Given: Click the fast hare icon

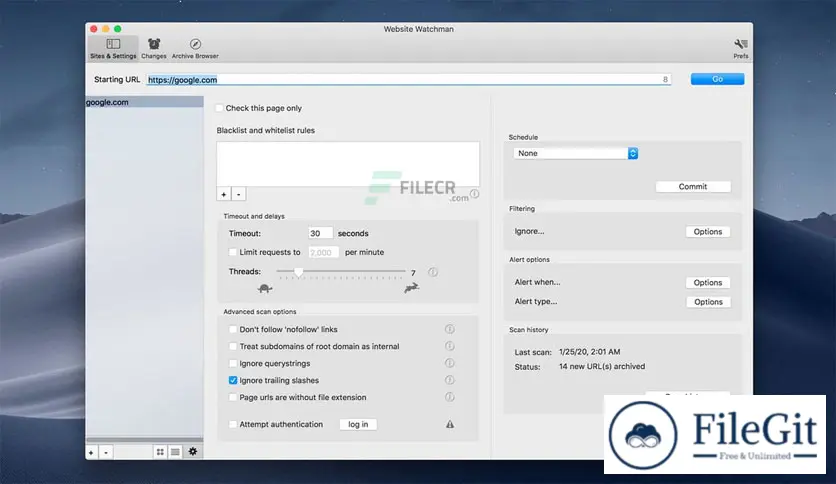Looking at the screenshot, I should click(412, 288).
